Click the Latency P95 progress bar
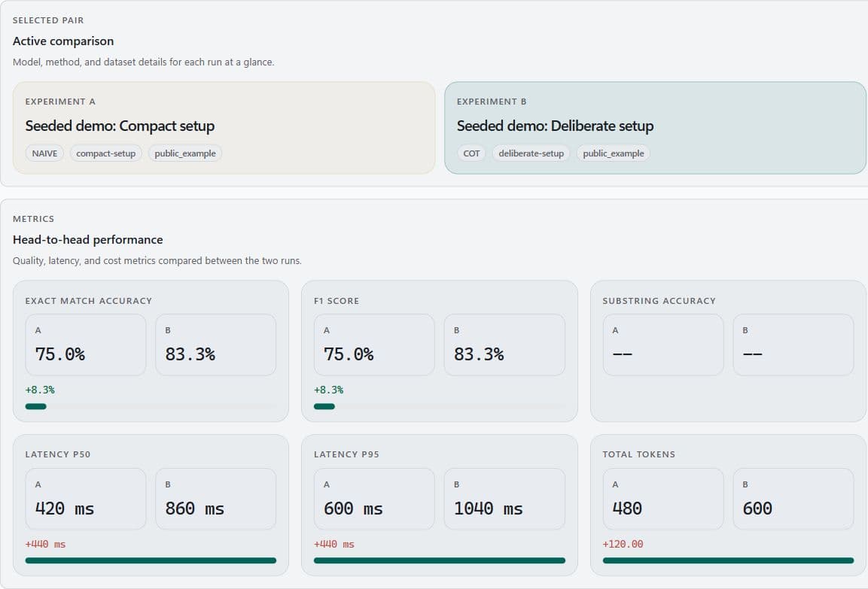The height and width of the screenshot is (589, 868). pyautogui.click(x=440, y=560)
